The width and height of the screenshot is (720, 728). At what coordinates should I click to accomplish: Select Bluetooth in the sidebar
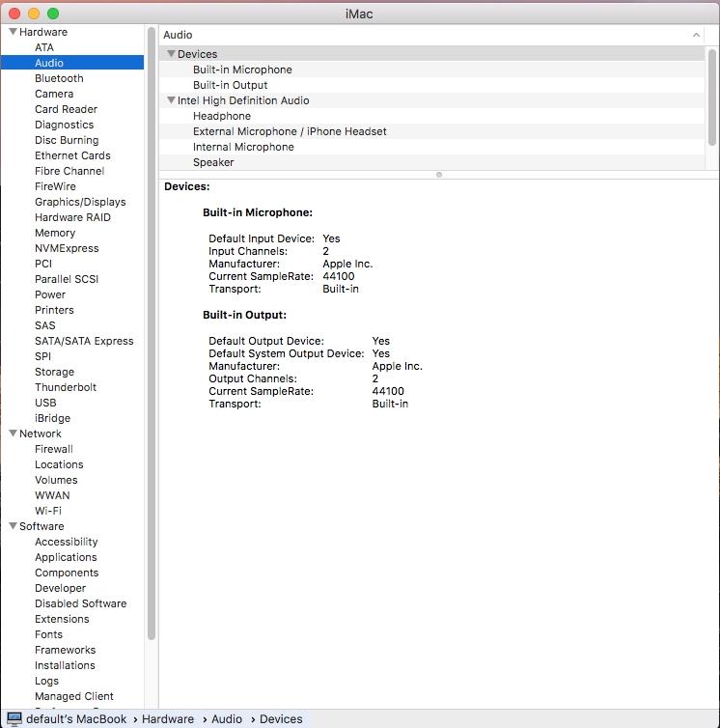(59, 78)
